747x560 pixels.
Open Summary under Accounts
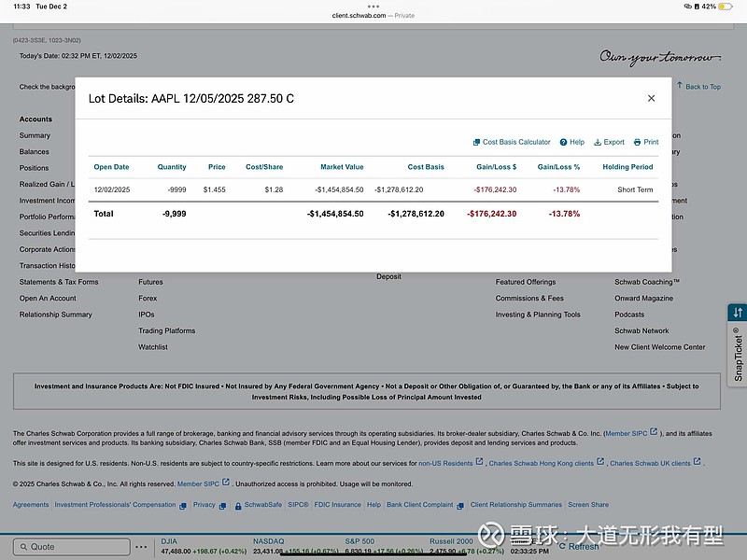click(35, 135)
